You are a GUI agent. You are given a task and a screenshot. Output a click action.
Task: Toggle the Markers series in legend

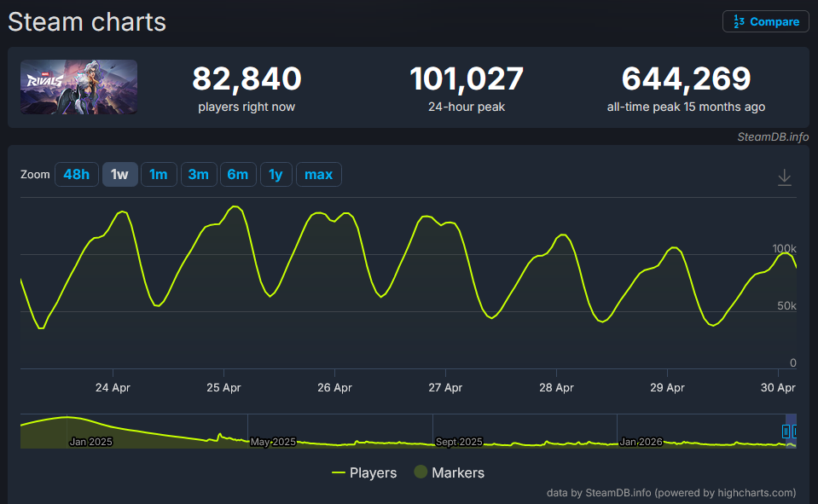pyautogui.click(x=450, y=472)
